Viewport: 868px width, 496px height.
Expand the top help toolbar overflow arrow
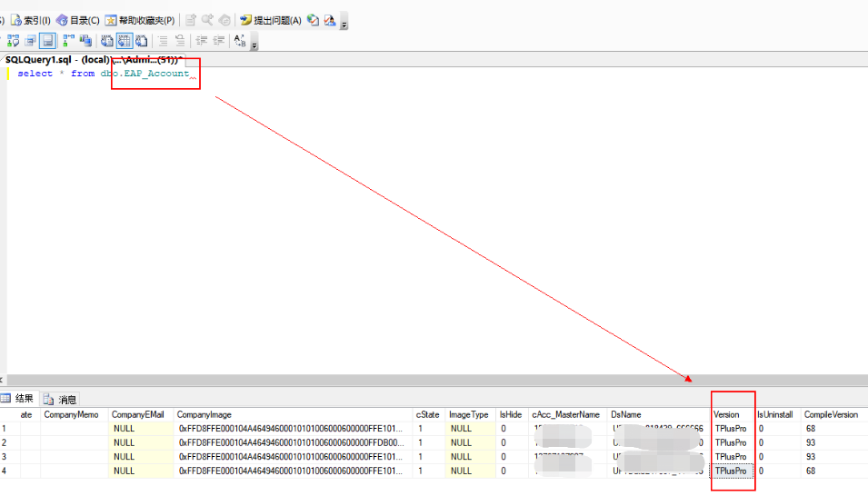pyautogui.click(x=344, y=22)
